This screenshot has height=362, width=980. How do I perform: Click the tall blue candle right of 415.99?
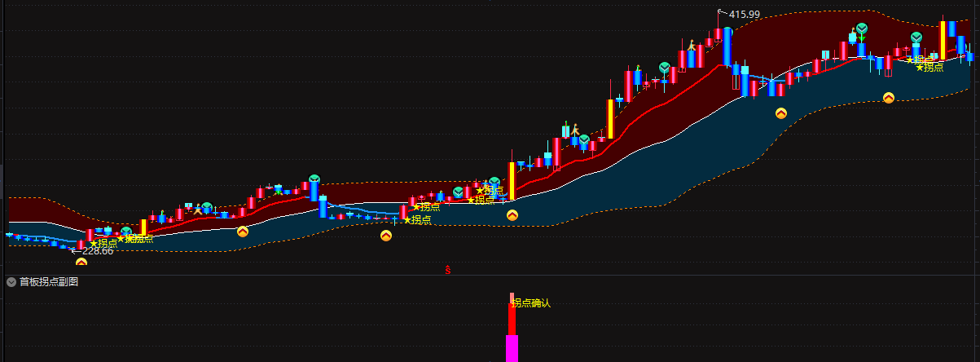tap(727, 46)
